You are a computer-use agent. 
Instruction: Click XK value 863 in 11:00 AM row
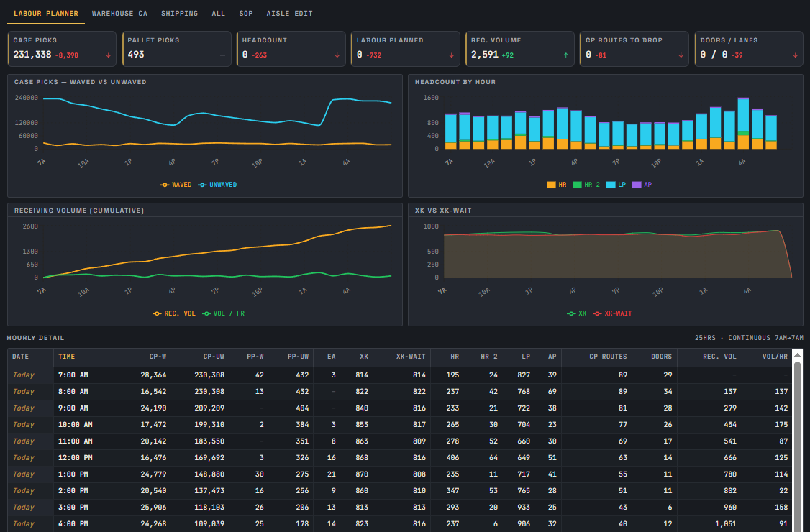tap(362, 441)
